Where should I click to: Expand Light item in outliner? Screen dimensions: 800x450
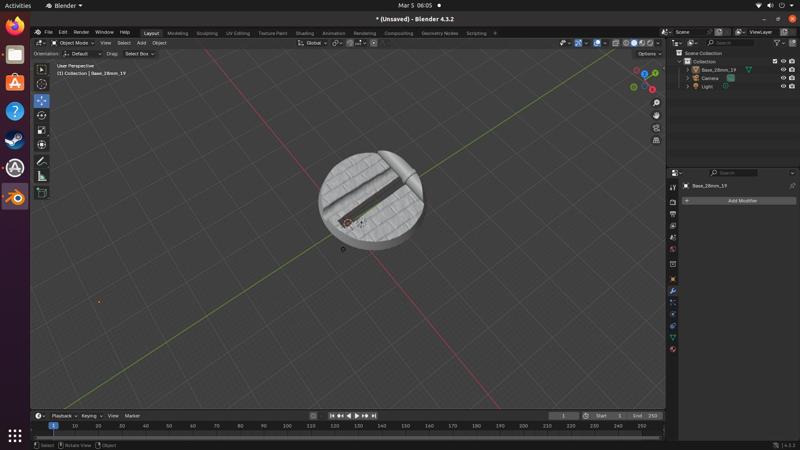click(x=688, y=86)
